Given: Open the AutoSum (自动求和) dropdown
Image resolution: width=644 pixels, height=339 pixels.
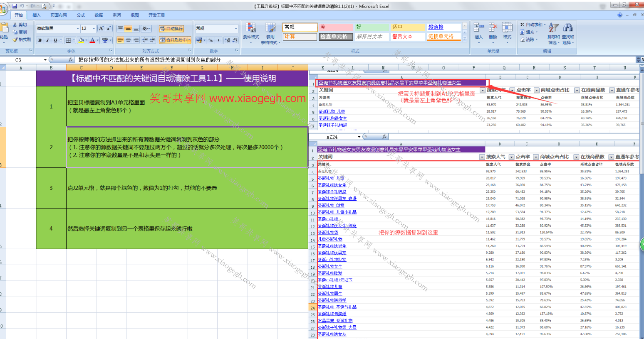Looking at the screenshot, I should (x=545, y=25).
